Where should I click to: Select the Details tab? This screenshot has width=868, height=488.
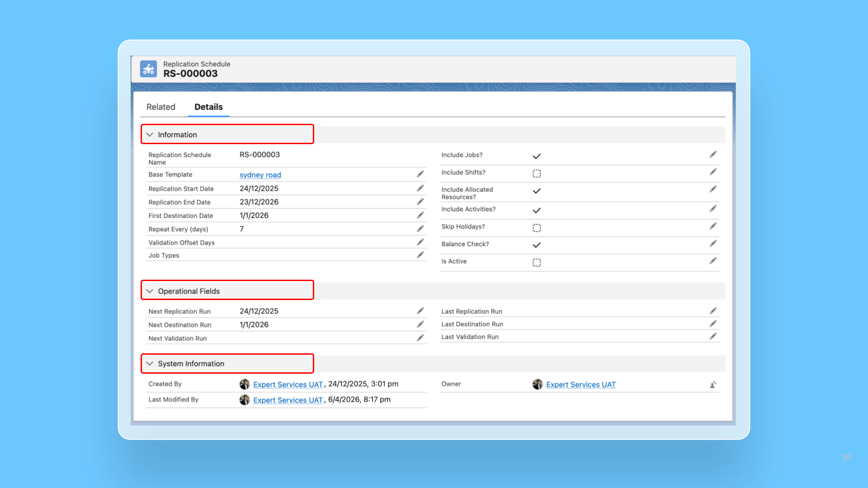point(208,107)
